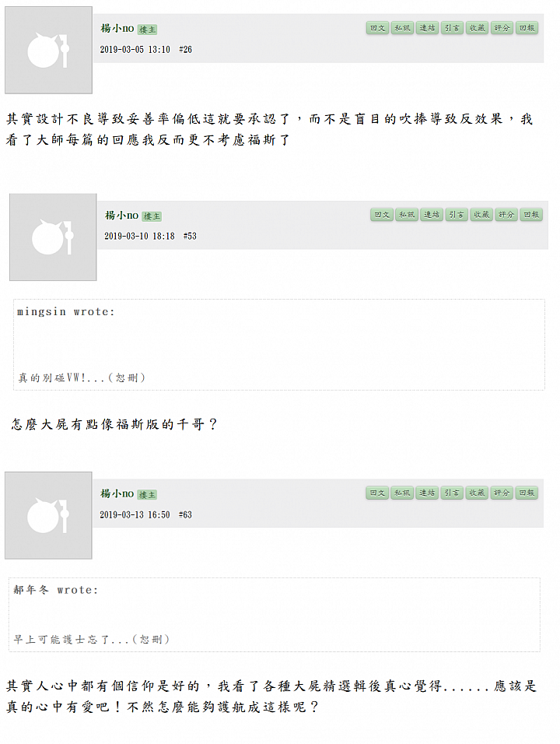Copy link with 連結 on post #53
The height and width of the screenshot is (744, 560).
click(x=432, y=215)
